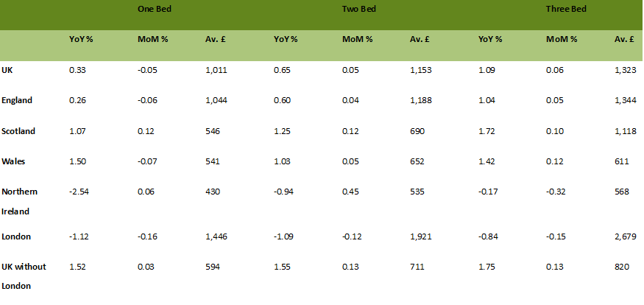The height and width of the screenshot is (305, 644).
Task: Click the Two Bed MoM % subheader
Action: click(x=357, y=40)
